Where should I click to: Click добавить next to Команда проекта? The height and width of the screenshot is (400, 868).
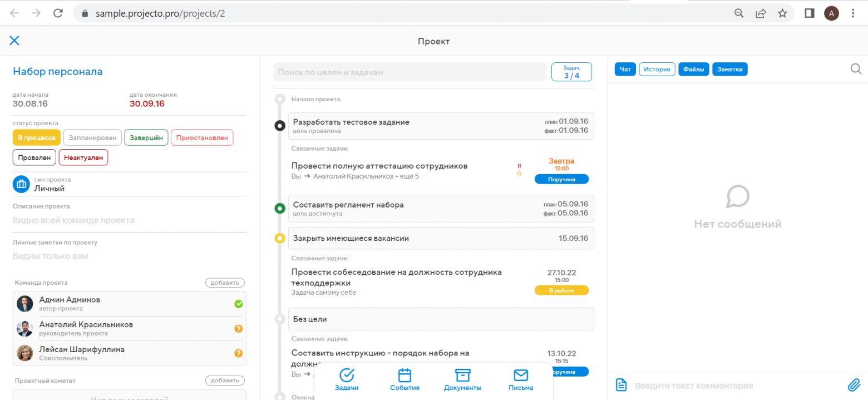[x=225, y=283]
